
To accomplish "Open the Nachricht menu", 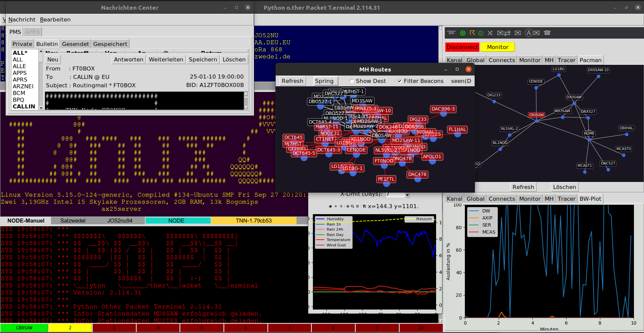I will click(x=22, y=19).
